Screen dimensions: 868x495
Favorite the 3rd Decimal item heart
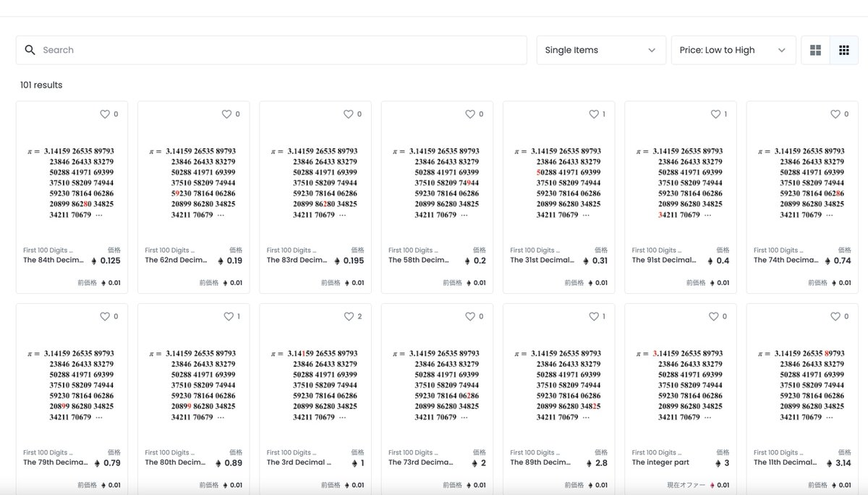click(348, 316)
